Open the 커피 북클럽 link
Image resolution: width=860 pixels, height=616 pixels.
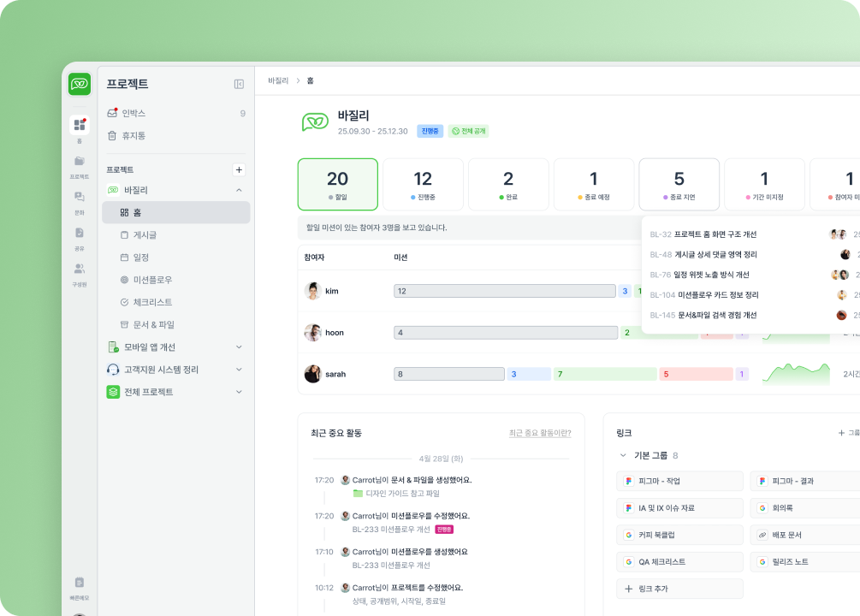click(679, 535)
